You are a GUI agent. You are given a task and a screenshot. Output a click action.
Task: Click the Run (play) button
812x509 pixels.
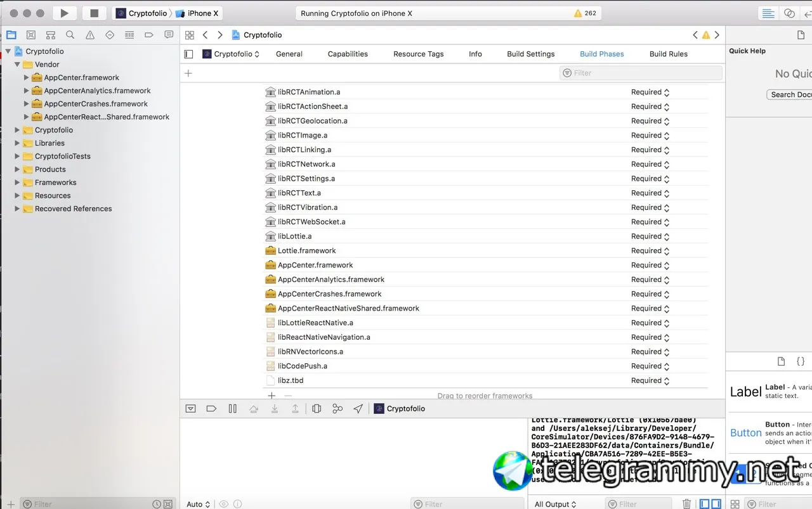[x=63, y=13]
